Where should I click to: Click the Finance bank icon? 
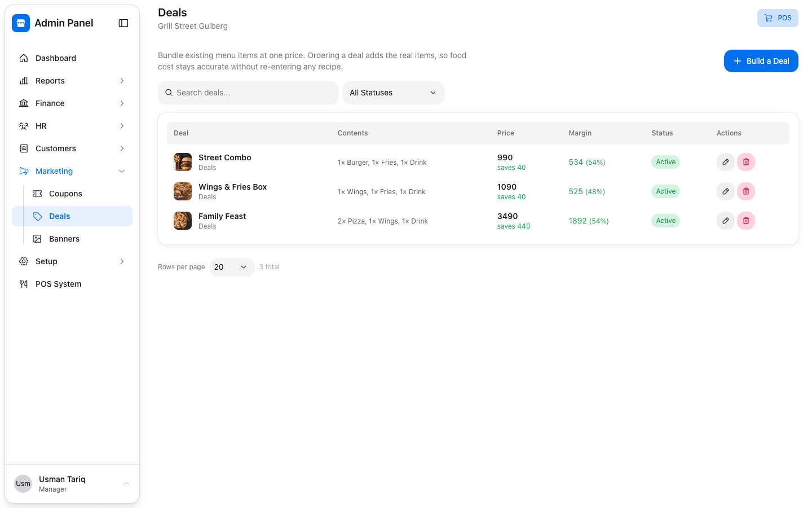click(x=24, y=103)
